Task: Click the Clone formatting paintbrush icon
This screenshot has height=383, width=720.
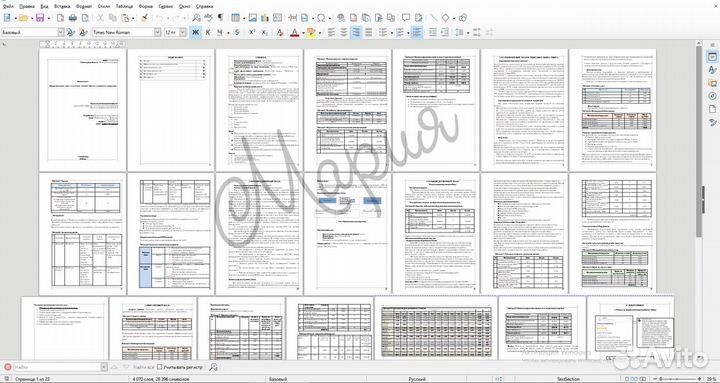Action: click(x=144, y=18)
